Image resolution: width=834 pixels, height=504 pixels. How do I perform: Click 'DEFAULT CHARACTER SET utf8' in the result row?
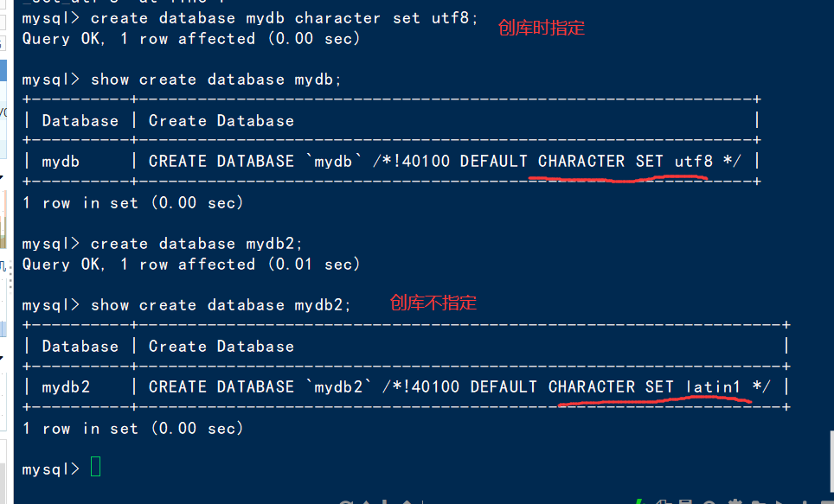587,161
